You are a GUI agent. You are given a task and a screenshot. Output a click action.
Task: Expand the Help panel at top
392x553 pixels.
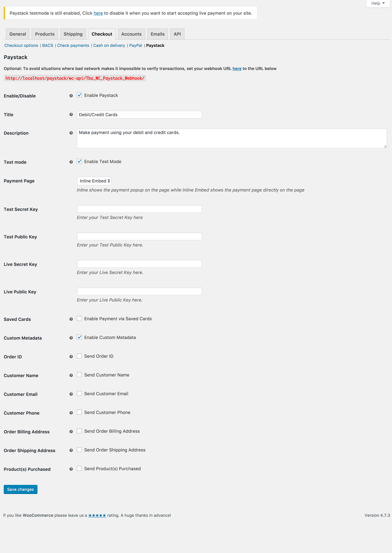coord(378,3)
